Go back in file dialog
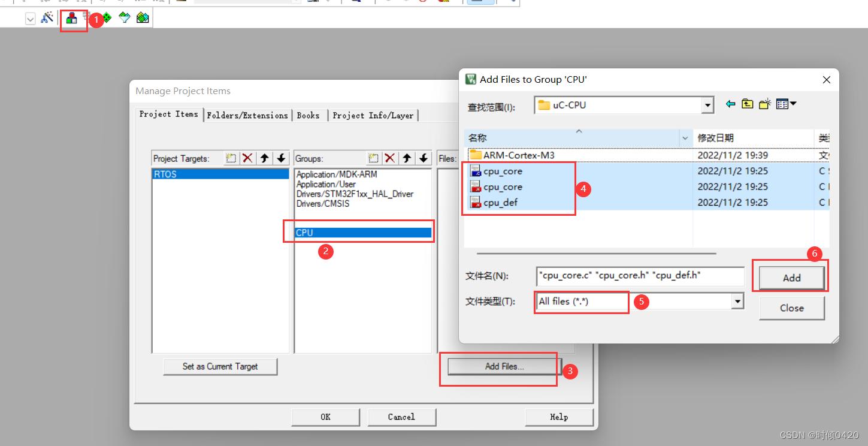The width and height of the screenshot is (868, 446). coord(730,104)
